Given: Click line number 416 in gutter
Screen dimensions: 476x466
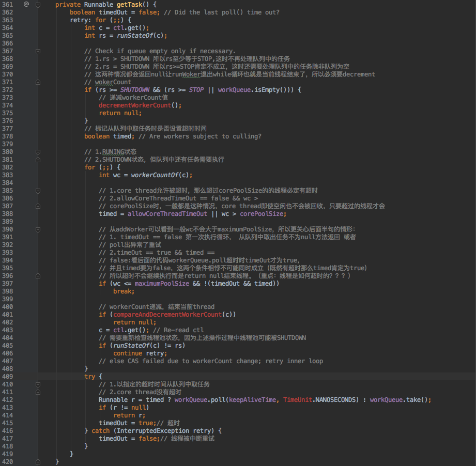Looking at the screenshot, I should tap(8, 431).
